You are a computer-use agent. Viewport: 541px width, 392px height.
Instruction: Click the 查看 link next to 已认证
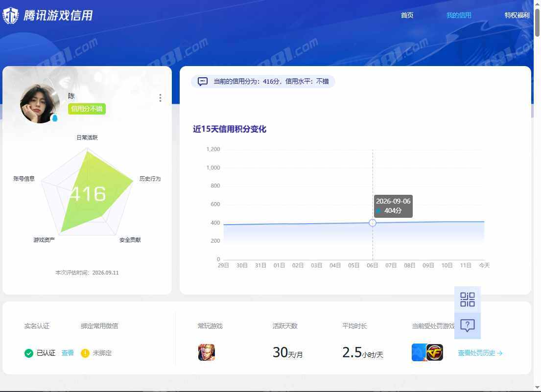68,353
